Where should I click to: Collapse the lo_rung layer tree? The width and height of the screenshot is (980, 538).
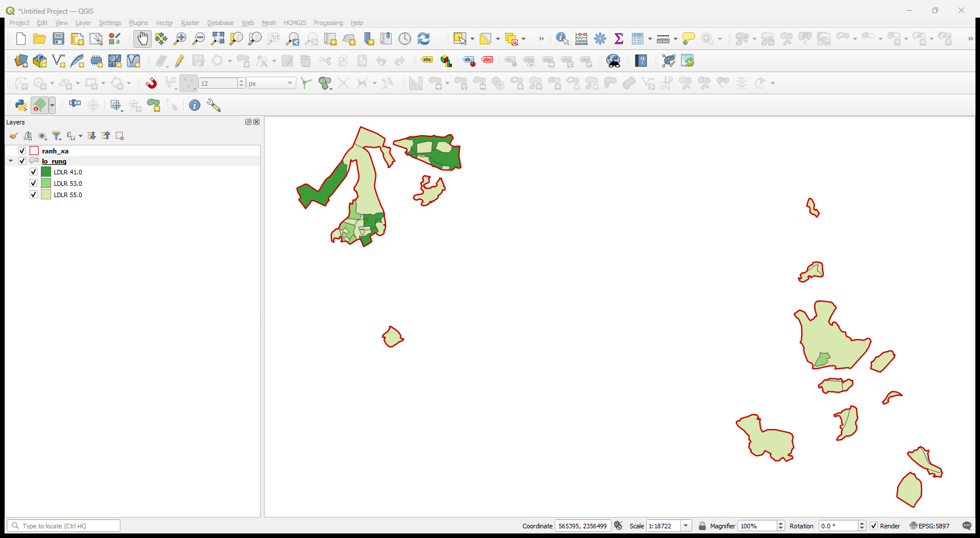pyautogui.click(x=11, y=161)
